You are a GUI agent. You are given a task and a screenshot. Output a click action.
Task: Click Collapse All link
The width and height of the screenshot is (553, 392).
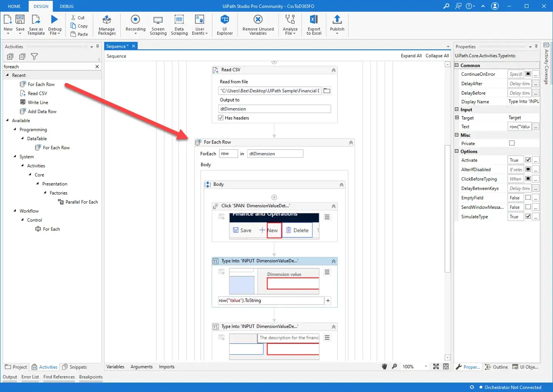click(437, 56)
